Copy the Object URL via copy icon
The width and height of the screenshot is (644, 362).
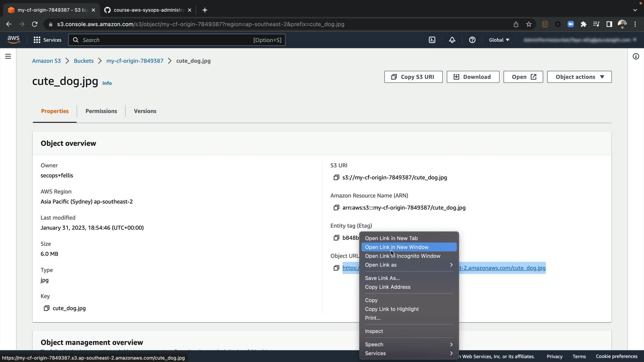(x=336, y=268)
